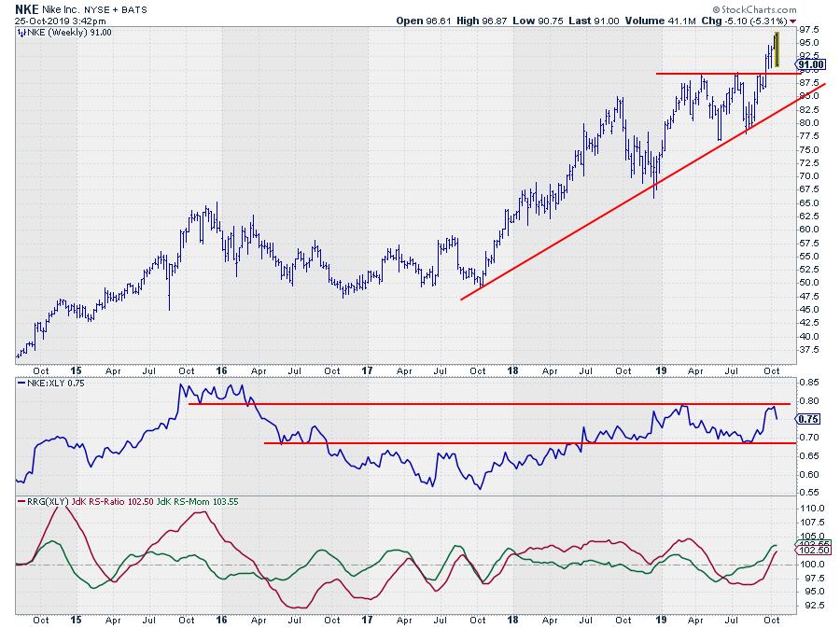Click the 0.75 relative strength value tag
Viewport: 840px width, 628px height.
(x=808, y=419)
